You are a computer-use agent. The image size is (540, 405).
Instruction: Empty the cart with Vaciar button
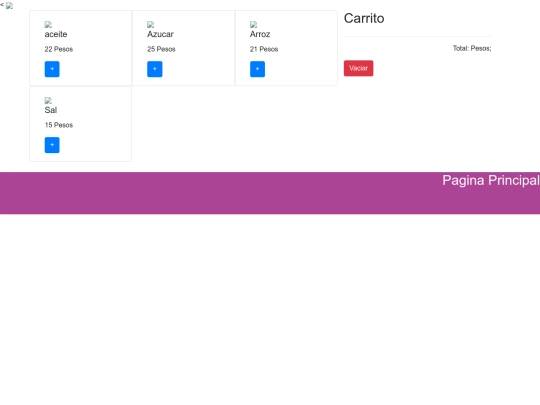(x=358, y=68)
